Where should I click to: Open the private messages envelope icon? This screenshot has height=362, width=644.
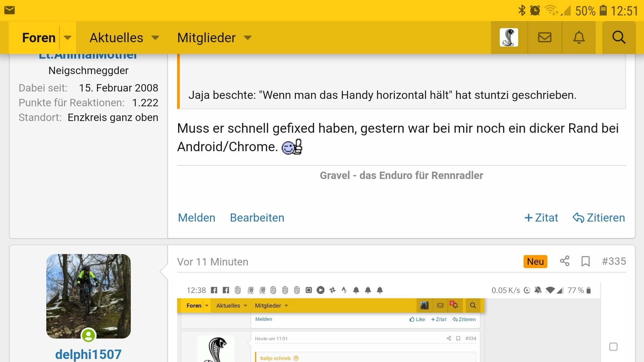tap(545, 38)
